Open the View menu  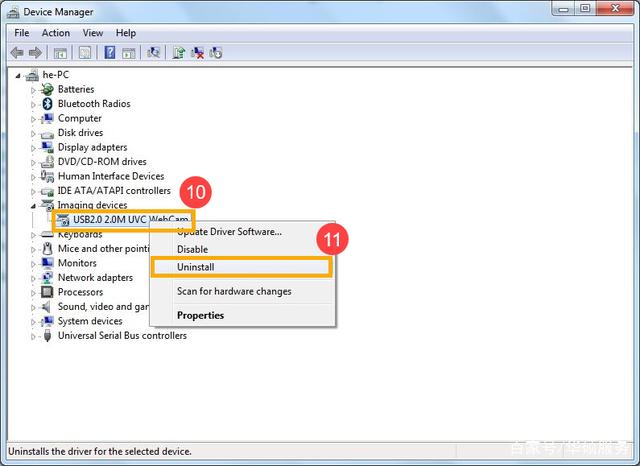pyautogui.click(x=93, y=33)
